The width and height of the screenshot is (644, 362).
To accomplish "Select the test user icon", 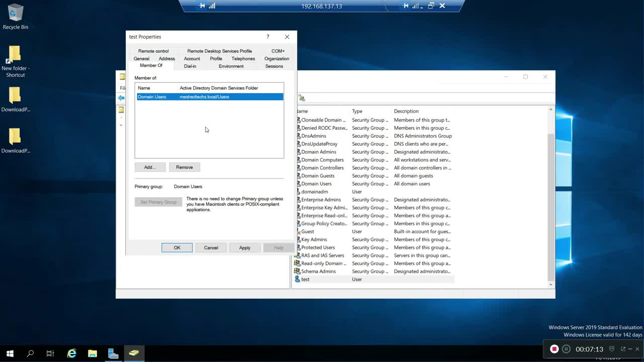I will tap(297, 279).
